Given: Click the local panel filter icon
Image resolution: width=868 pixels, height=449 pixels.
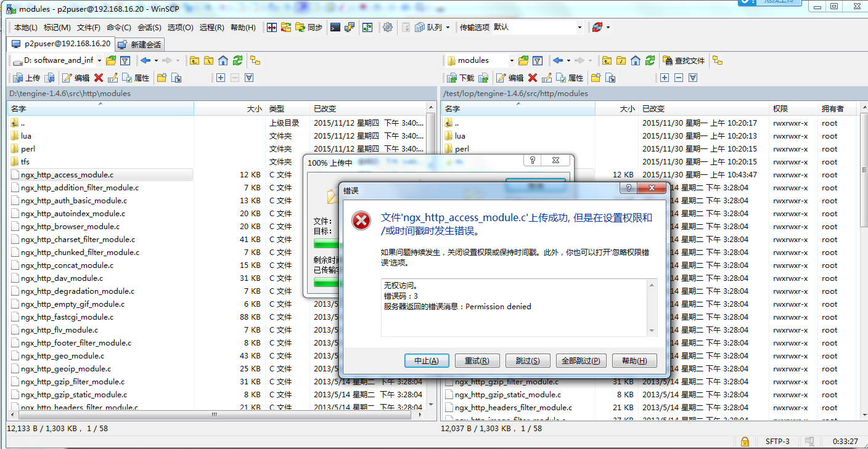Looking at the screenshot, I should [x=125, y=60].
